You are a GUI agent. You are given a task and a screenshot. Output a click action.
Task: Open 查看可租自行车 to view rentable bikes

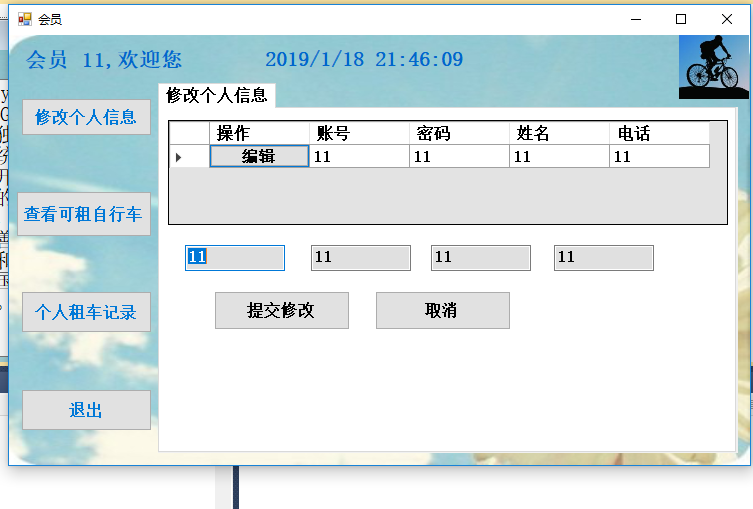[x=84, y=214]
